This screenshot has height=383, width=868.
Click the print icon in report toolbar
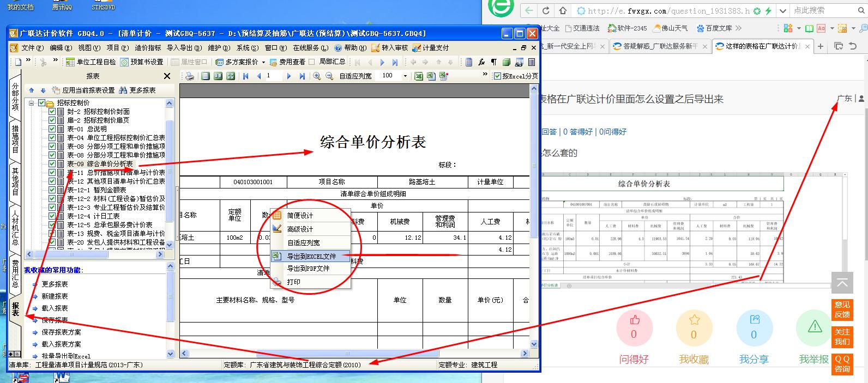click(x=190, y=76)
